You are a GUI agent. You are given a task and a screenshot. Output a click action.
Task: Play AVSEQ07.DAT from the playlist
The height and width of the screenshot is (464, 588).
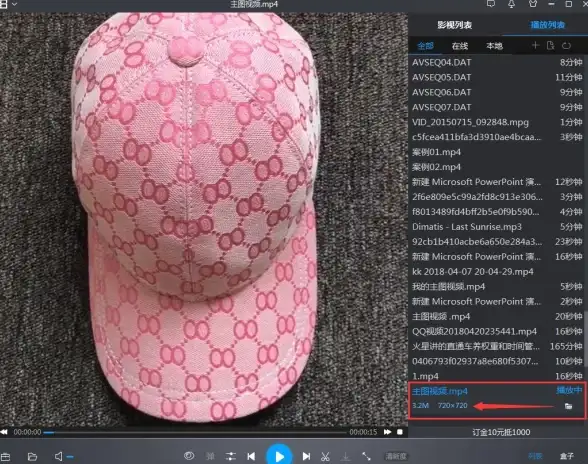point(497,108)
